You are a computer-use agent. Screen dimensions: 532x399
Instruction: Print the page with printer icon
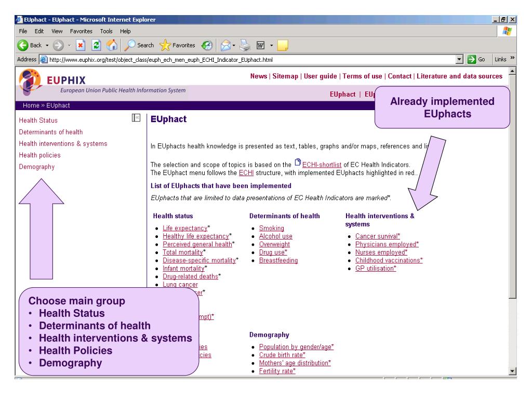[x=245, y=45]
